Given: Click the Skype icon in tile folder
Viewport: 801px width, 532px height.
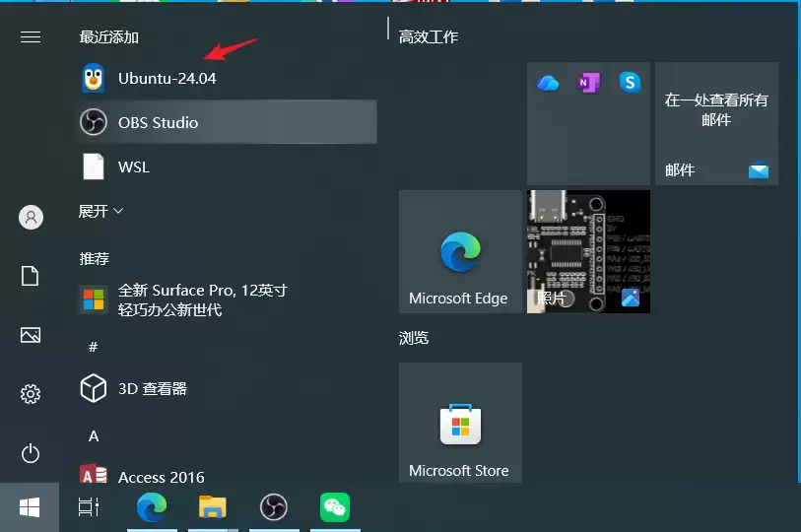Looking at the screenshot, I should [x=630, y=84].
